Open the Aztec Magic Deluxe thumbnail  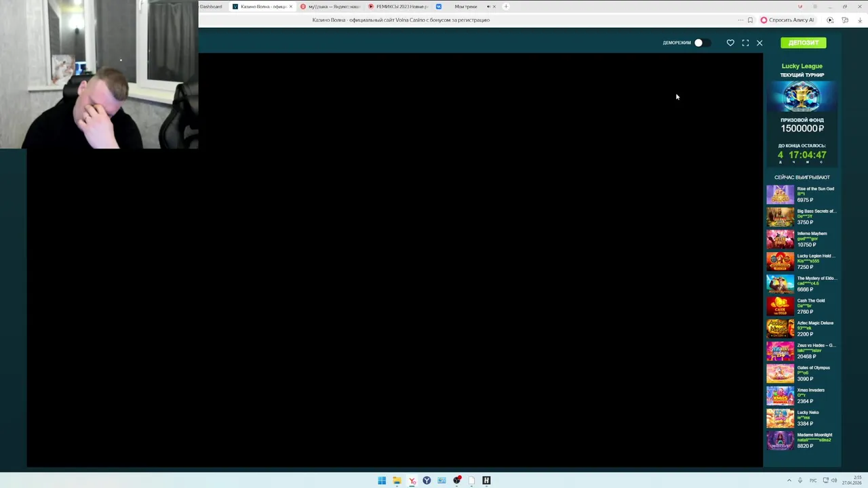pyautogui.click(x=780, y=329)
